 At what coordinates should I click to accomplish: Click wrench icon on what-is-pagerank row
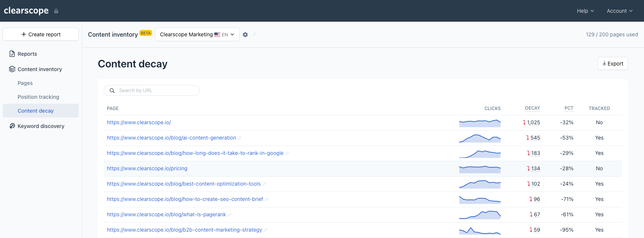pos(230,215)
